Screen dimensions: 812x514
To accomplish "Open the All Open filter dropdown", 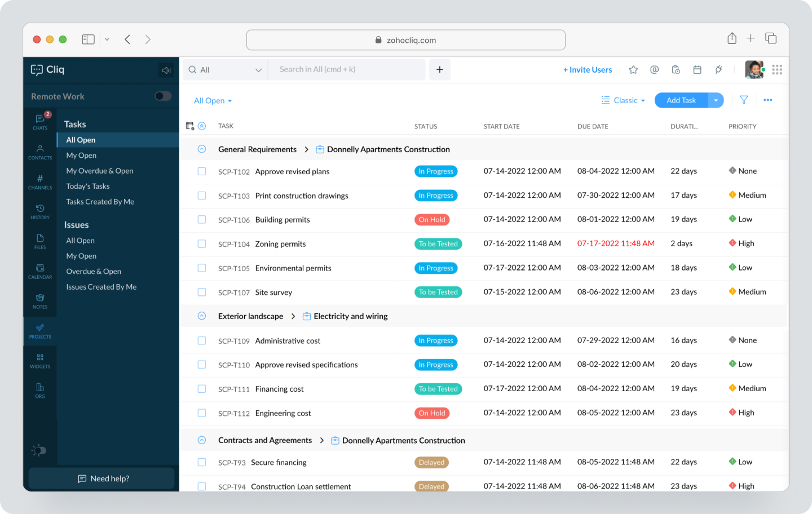I will pos(213,100).
